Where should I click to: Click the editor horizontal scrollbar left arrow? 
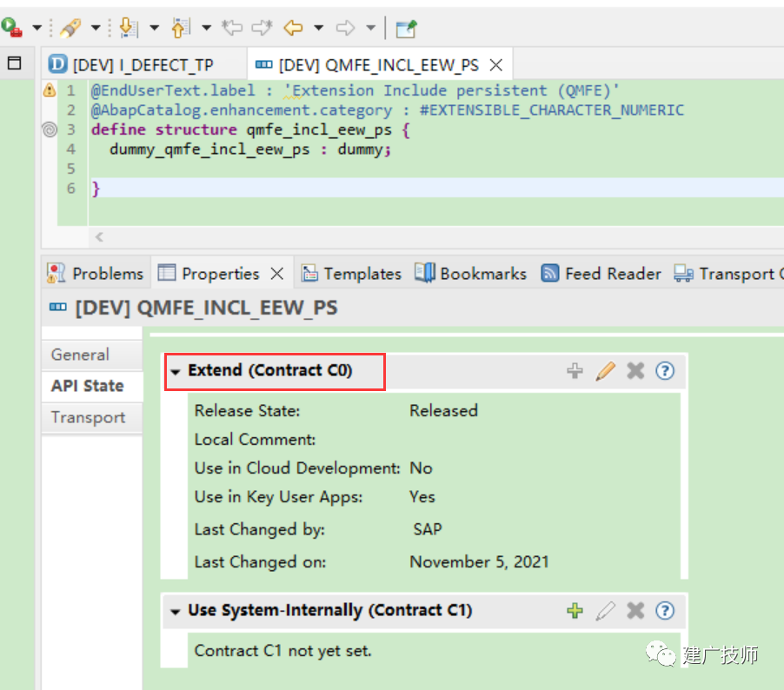click(99, 237)
